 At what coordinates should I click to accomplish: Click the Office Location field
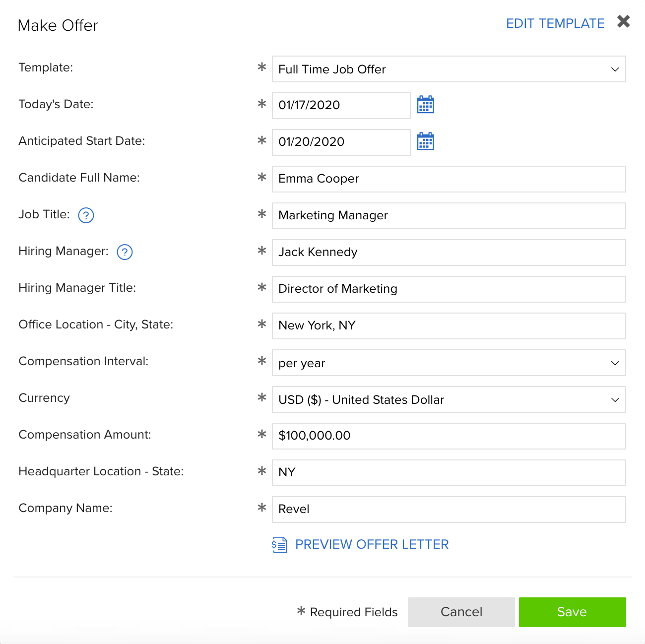click(x=449, y=326)
